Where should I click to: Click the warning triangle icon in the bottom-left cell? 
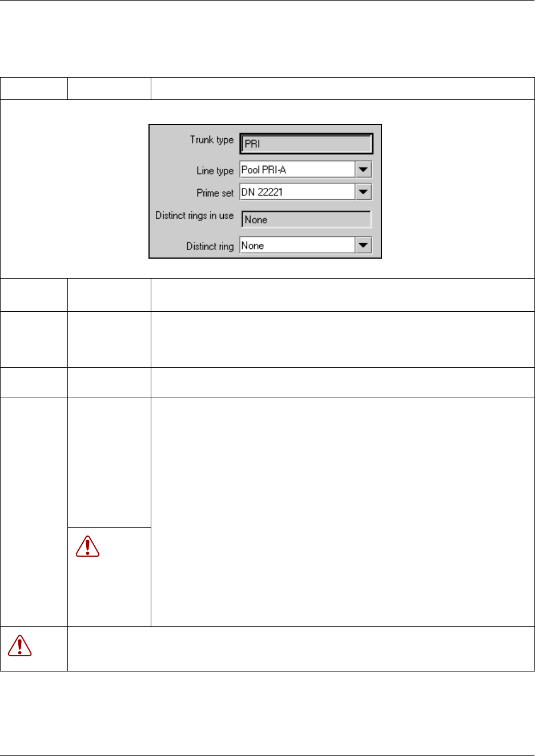coord(20,645)
